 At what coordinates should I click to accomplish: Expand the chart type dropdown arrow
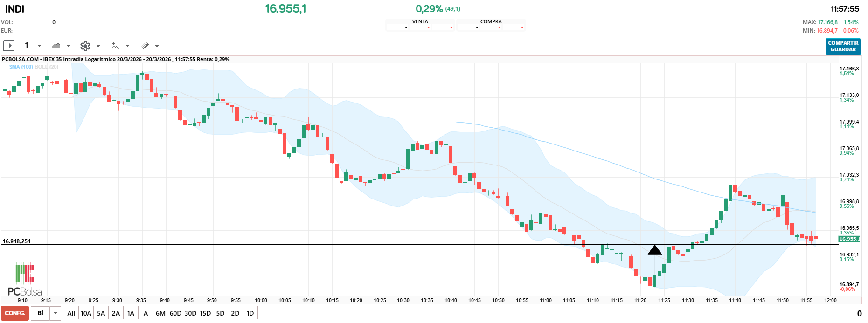coord(69,46)
